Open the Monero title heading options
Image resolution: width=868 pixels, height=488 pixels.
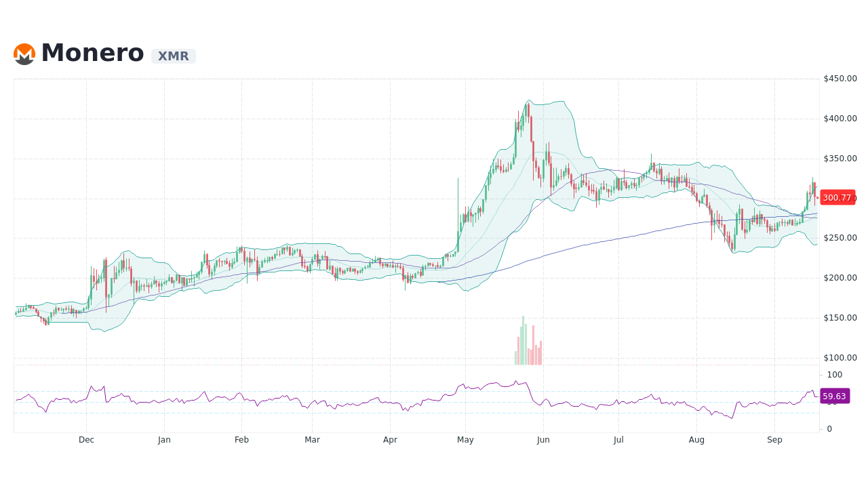tap(92, 53)
